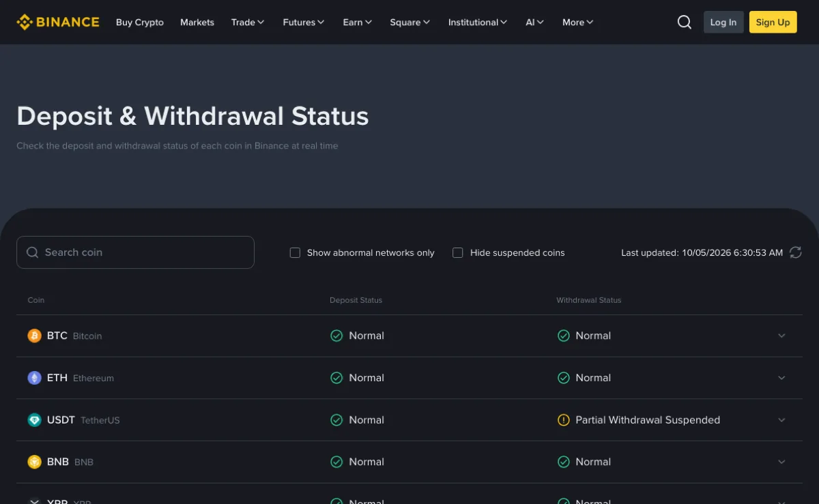Click the Withdrawal Status column header
This screenshot has width=819, height=504.
[x=589, y=300]
